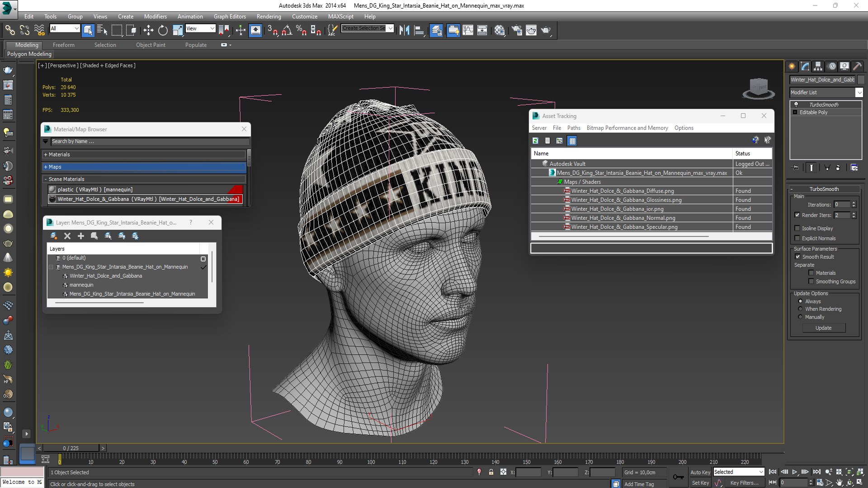Viewport: 868px width, 488px height.
Task: Click the delete layer X icon
Action: [67, 236]
